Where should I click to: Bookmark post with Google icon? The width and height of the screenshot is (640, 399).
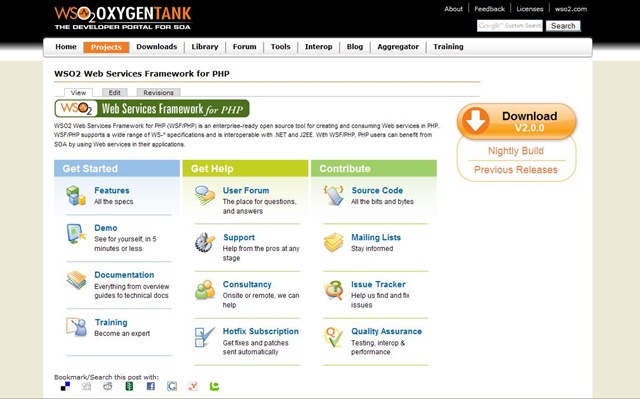172,386
